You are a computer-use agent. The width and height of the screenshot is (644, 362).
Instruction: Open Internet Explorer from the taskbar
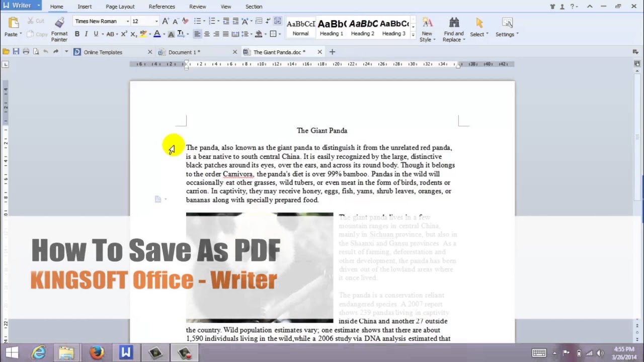point(39,353)
